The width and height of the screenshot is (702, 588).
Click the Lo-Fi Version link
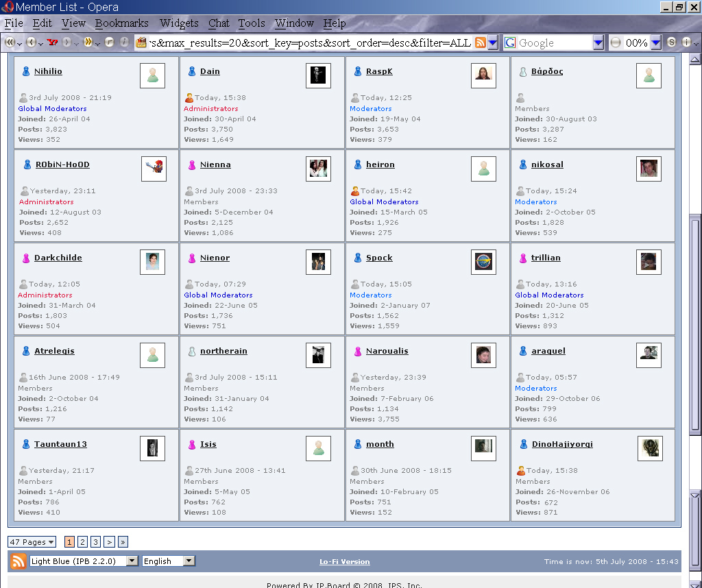344,562
